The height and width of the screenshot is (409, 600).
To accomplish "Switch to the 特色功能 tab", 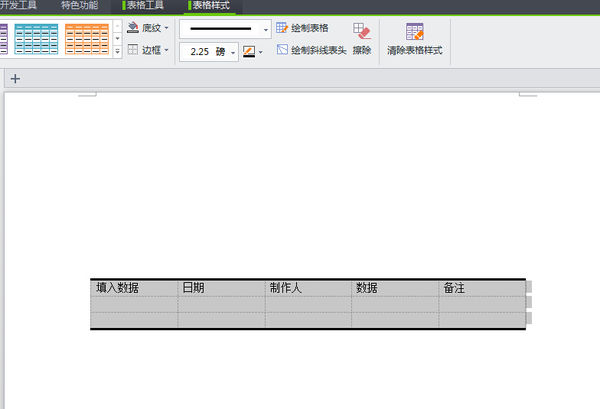I will coord(79,6).
